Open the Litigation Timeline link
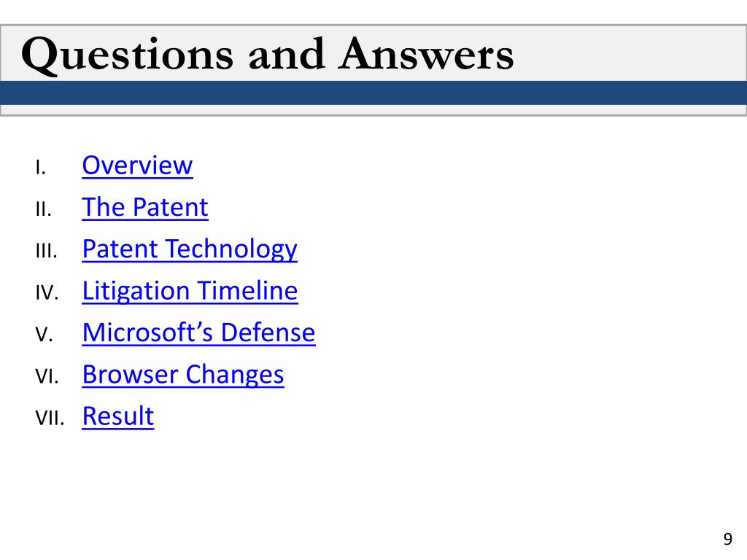 point(190,292)
